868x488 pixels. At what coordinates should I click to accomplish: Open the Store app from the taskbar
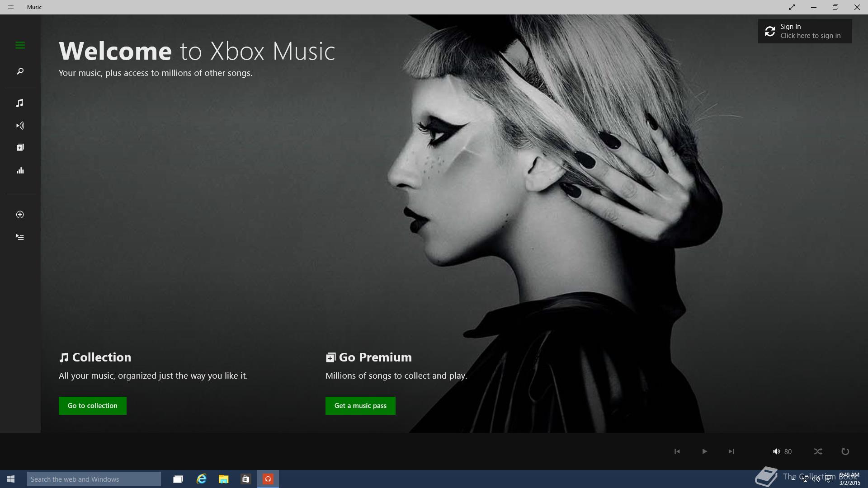coord(245,479)
